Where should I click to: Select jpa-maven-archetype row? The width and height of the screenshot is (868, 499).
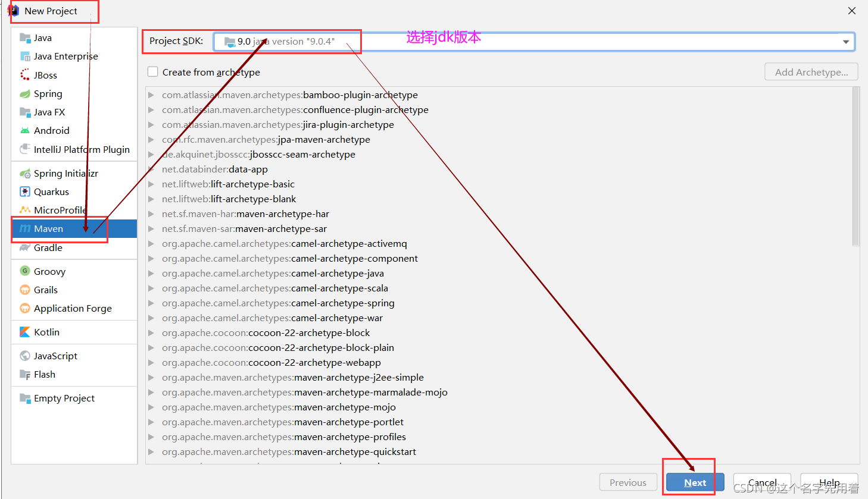point(499,139)
